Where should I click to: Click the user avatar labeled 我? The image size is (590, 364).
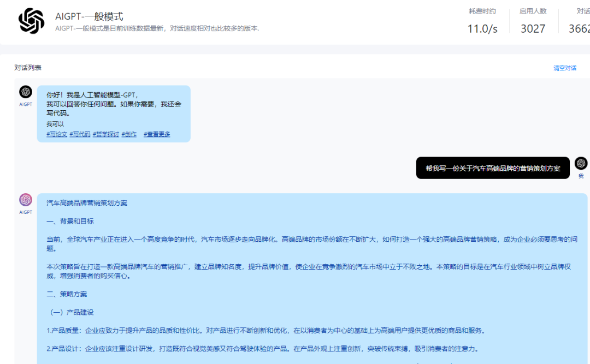(x=581, y=163)
